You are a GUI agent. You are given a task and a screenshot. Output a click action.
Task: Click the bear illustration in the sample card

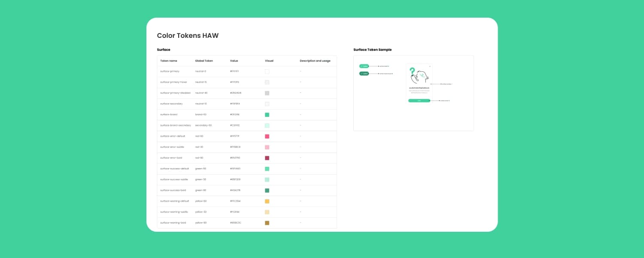420,77
